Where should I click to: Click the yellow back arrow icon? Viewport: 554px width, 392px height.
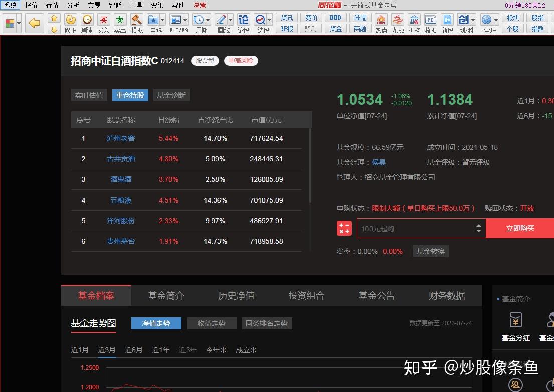click(x=34, y=23)
